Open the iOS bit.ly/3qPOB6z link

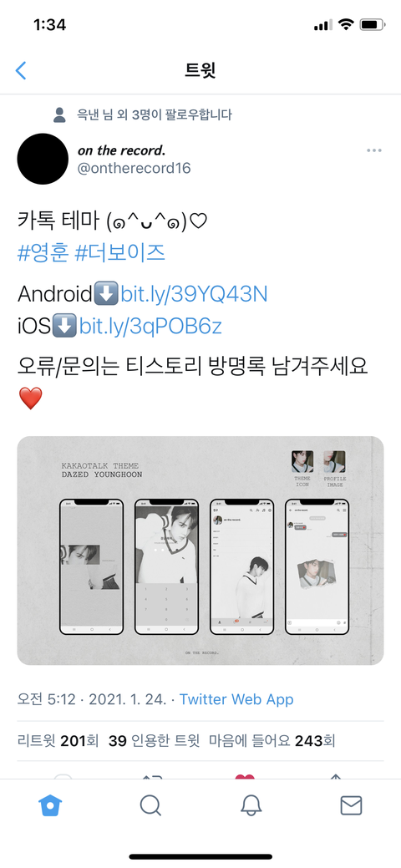tap(150, 327)
